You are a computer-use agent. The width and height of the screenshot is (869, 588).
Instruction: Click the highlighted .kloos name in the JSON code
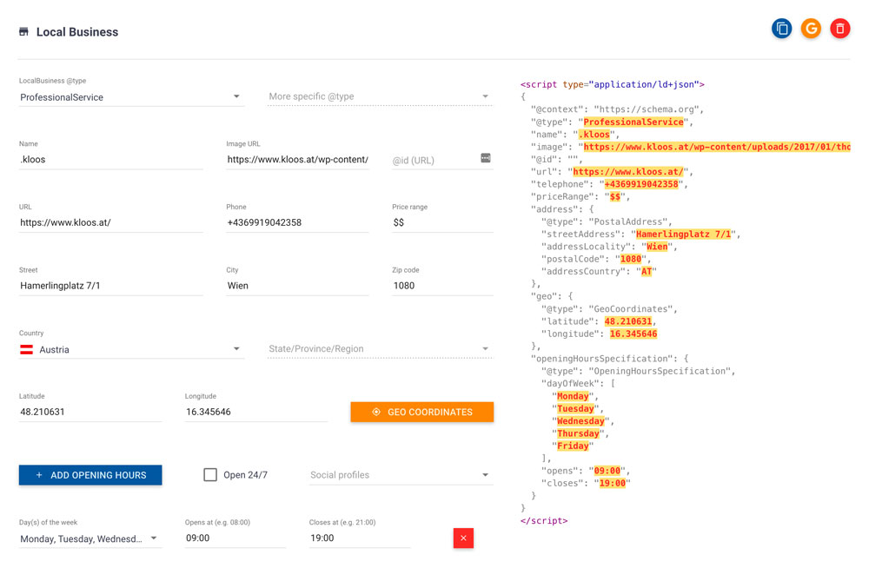pyautogui.click(x=594, y=135)
